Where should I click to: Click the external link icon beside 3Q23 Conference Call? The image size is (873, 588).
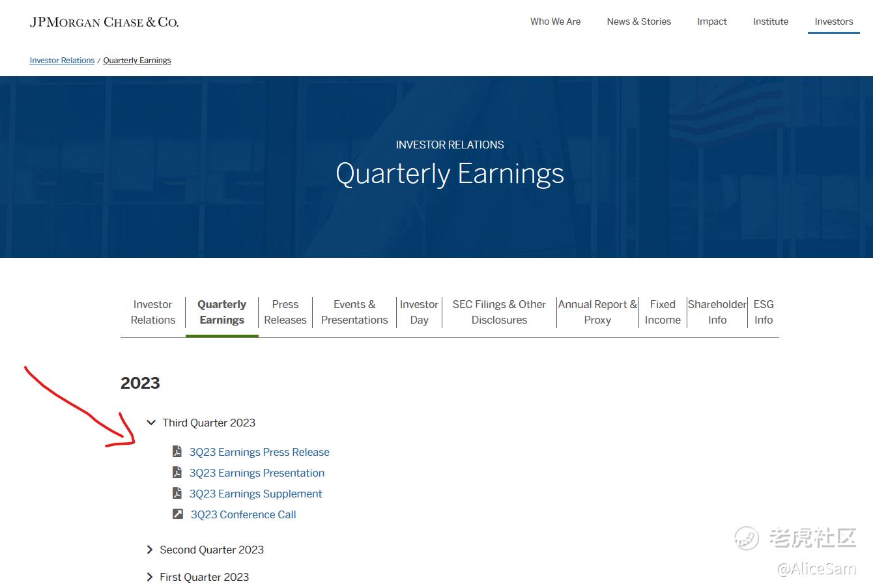pyautogui.click(x=177, y=514)
